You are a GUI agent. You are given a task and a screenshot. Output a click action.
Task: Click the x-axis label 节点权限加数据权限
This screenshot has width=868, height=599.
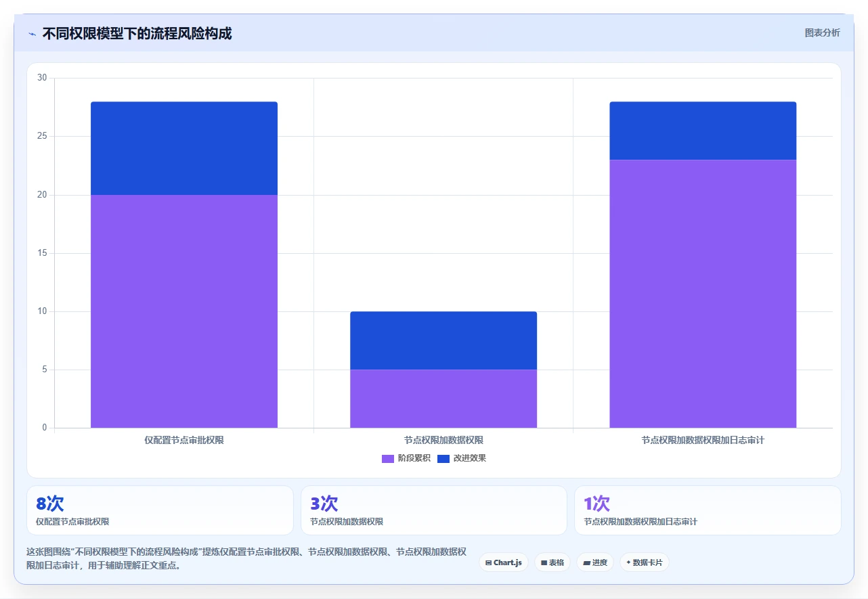click(x=443, y=440)
